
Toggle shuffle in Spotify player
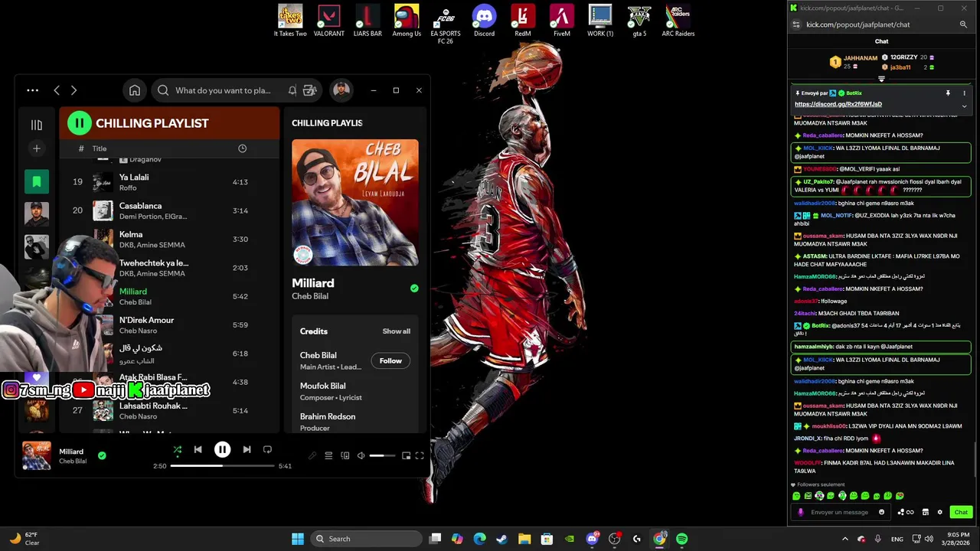pos(178,450)
